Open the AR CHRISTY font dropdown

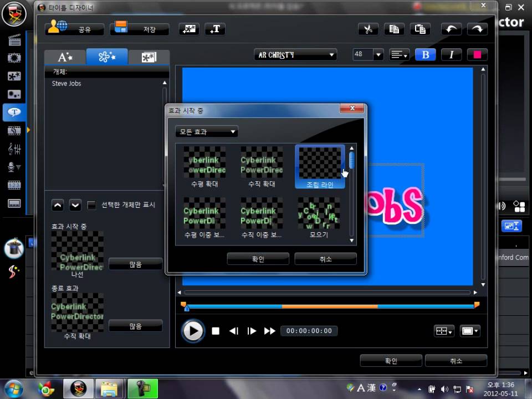click(295, 55)
